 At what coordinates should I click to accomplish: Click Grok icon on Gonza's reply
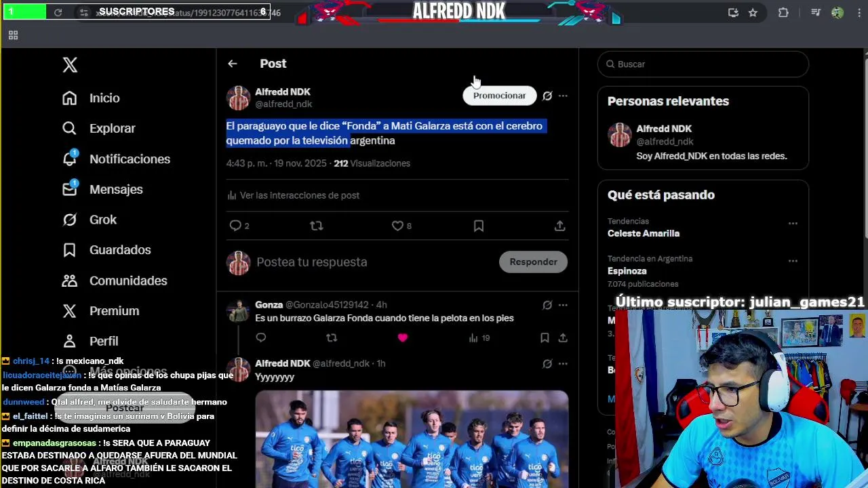tap(547, 305)
